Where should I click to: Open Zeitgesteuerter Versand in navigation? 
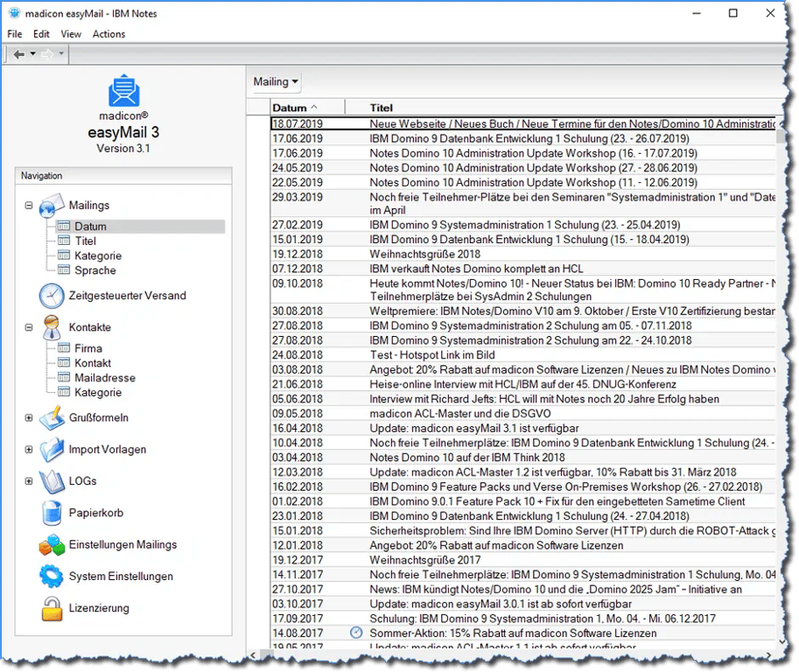(128, 296)
